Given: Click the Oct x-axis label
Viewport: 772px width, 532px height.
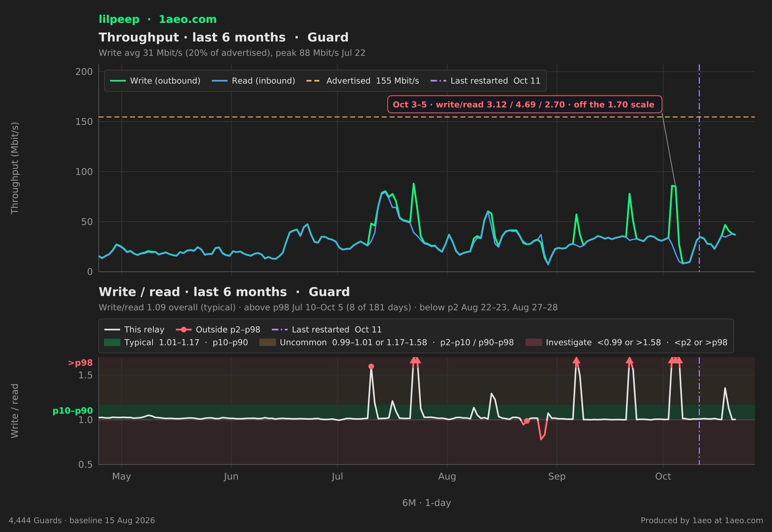Looking at the screenshot, I should click(663, 477).
